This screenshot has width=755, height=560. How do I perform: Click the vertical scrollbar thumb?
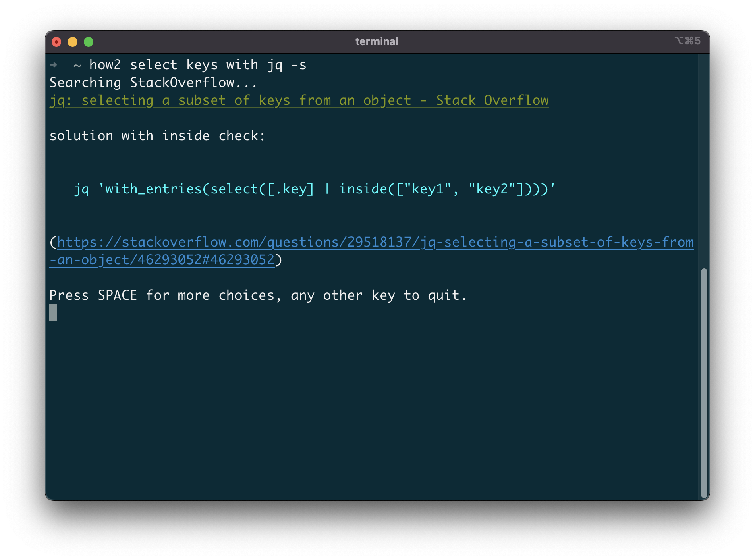tap(704, 383)
